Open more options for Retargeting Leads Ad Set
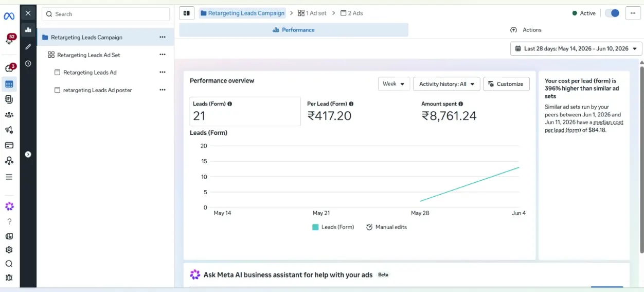 [163, 55]
